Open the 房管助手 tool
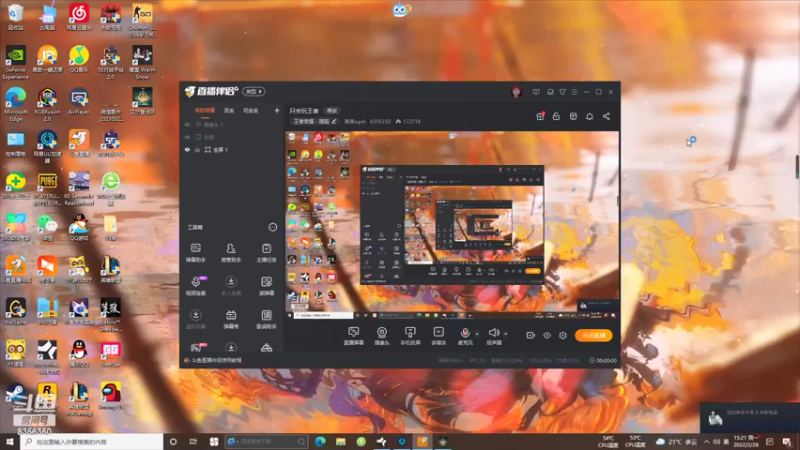 tap(231, 253)
